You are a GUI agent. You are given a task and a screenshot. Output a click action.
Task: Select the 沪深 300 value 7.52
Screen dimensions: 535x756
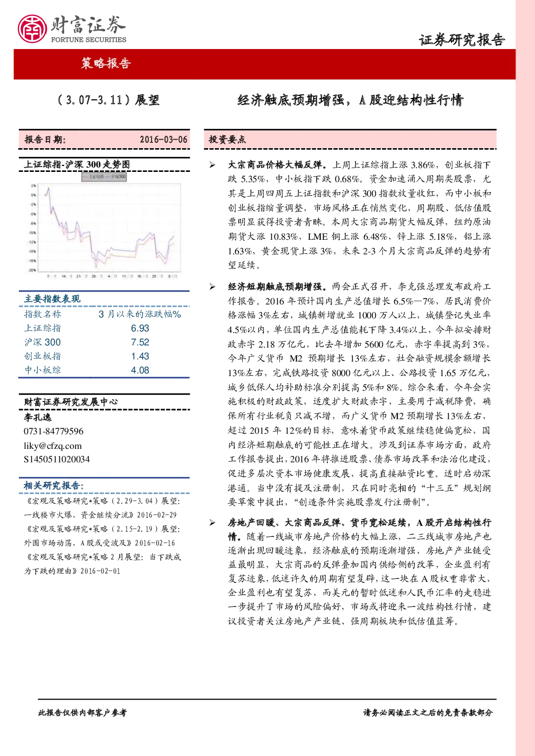coord(140,342)
